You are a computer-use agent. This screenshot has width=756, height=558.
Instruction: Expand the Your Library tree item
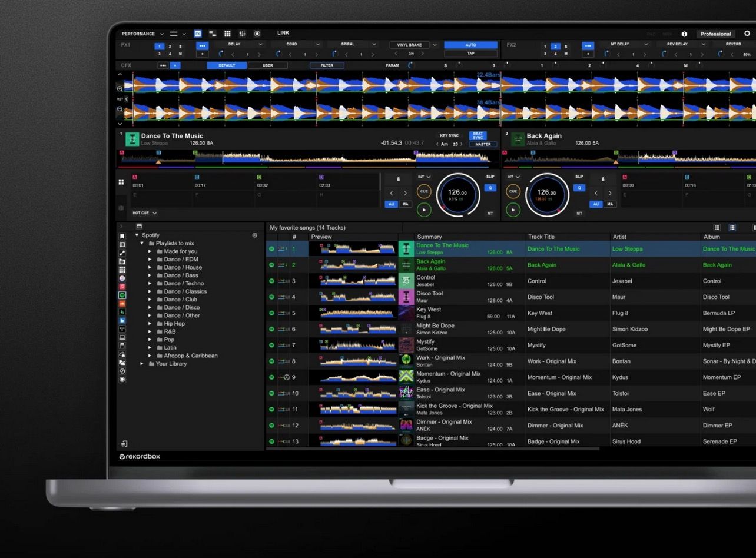[x=141, y=363]
